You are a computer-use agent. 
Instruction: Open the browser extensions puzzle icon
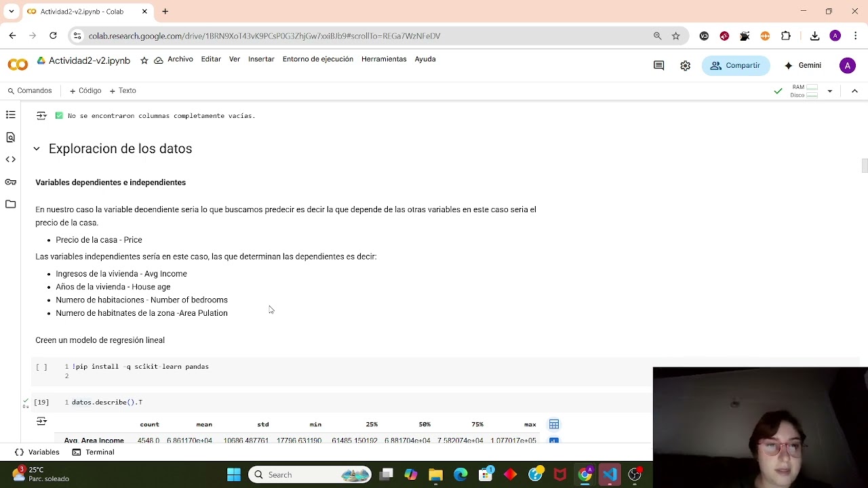(x=786, y=36)
